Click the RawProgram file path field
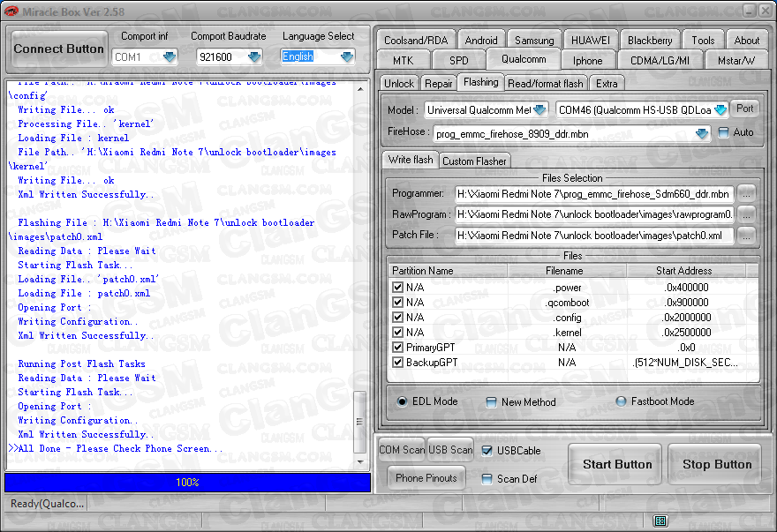 (x=593, y=214)
